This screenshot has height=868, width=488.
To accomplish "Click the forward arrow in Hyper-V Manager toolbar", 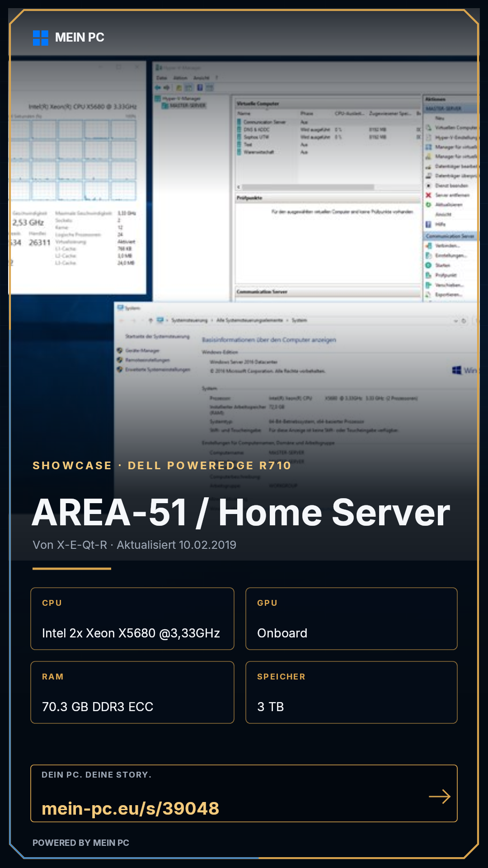I will (167, 87).
